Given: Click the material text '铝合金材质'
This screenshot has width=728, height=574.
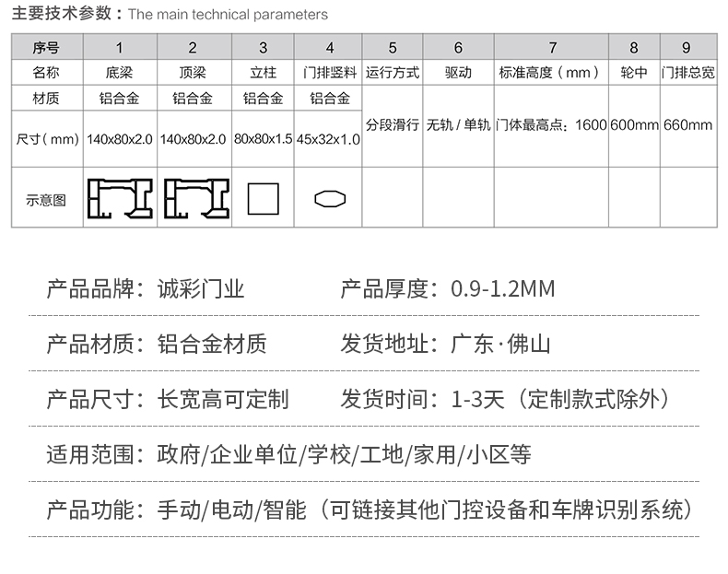Looking at the screenshot, I should [212, 344].
